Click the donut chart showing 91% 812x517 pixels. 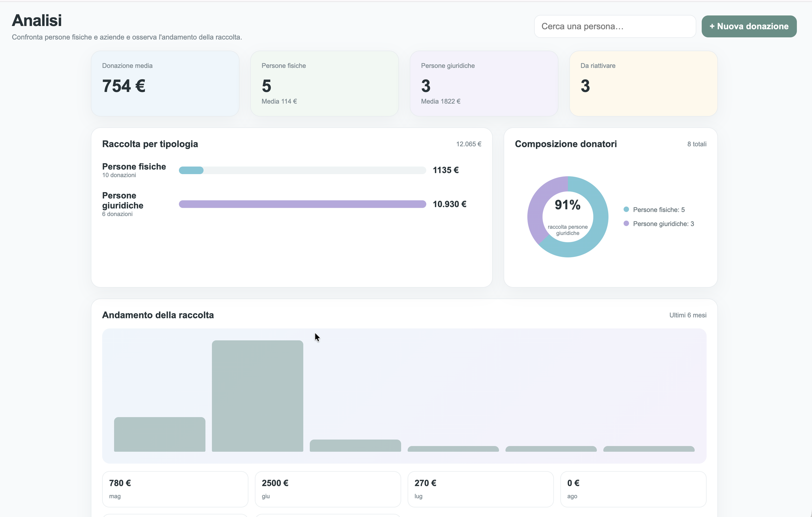point(567,217)
